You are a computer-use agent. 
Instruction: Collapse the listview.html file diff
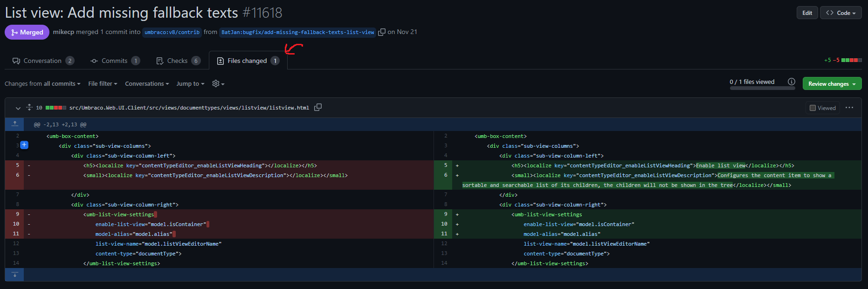[18, 108]
